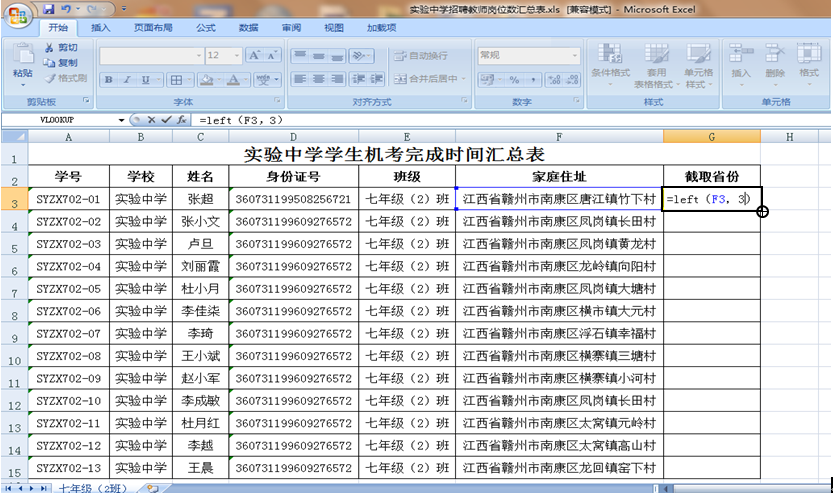
Task: Save the workbook from quick access toolbar
Action: coord(49,9)
